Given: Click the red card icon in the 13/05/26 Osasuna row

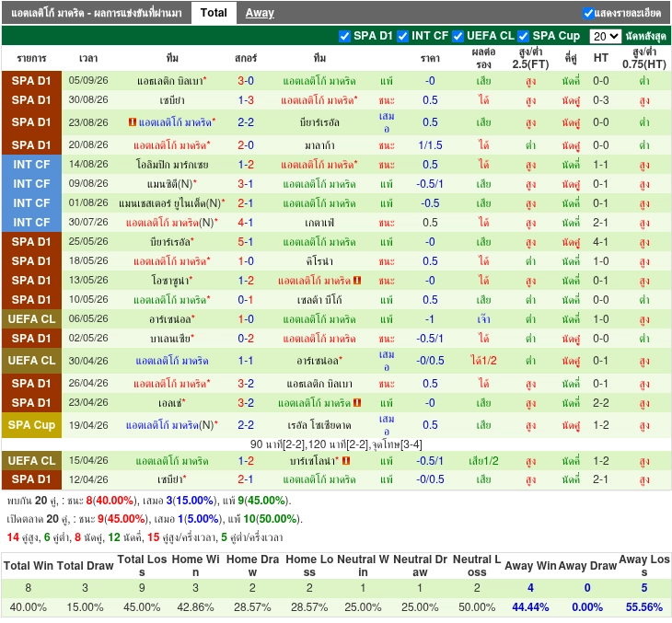Looking at the screenshot, I should 357,281.
